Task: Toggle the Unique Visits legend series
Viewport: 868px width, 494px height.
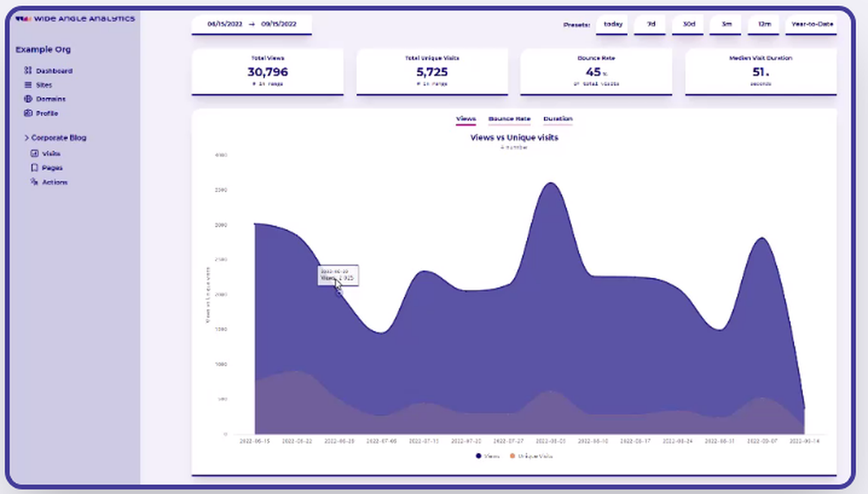Action: 531,457
